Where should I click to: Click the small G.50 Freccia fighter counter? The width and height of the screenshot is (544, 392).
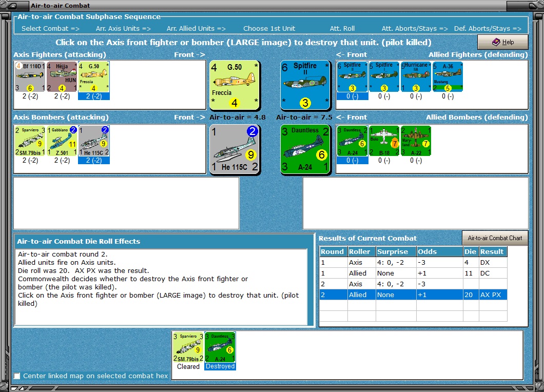[x=94, y=76]
